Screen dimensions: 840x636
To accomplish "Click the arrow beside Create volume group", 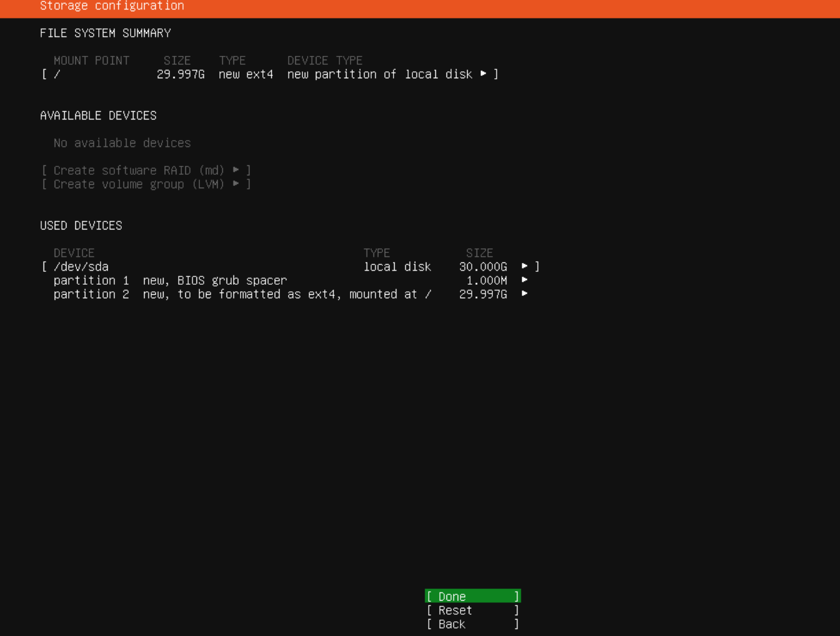I will (236, 184).
